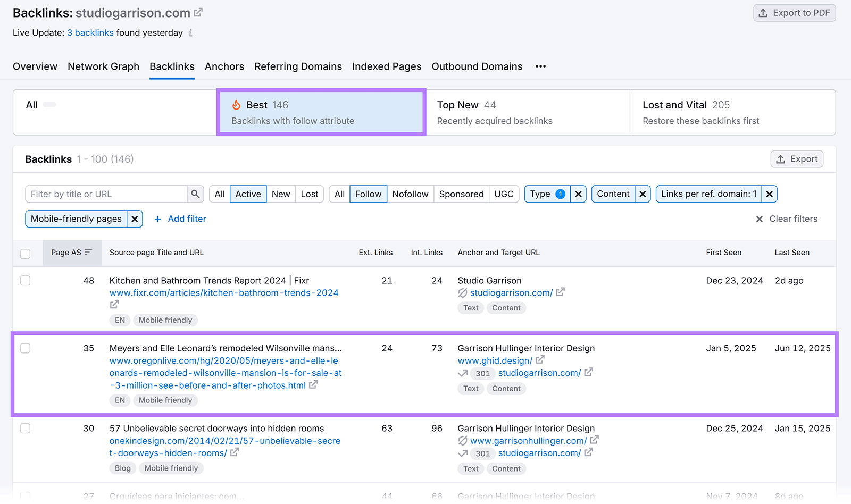Click the search magnifier icon in the filter bar
The image size is (851, 504).
(x=195, y=194)
